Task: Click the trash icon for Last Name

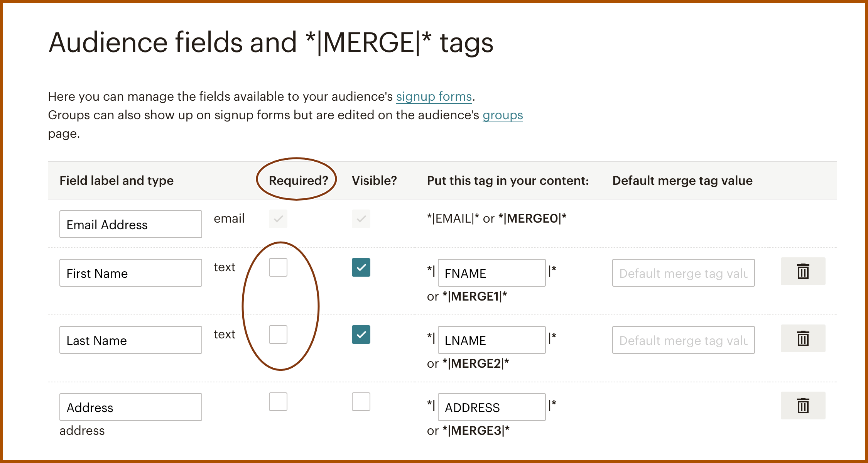Action: tap(803, 338)
